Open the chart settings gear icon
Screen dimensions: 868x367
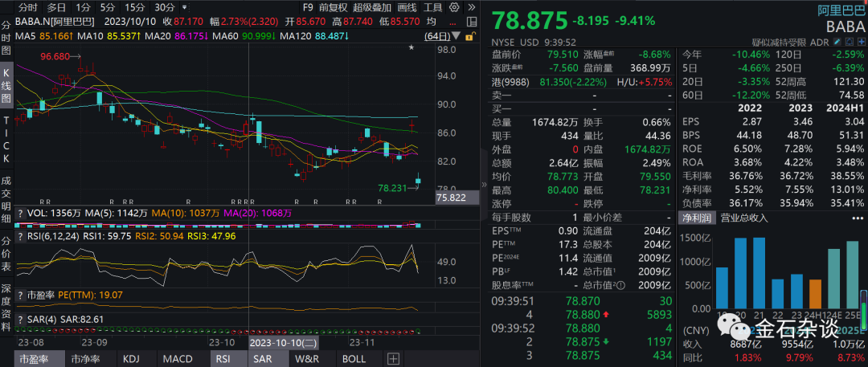454,7
